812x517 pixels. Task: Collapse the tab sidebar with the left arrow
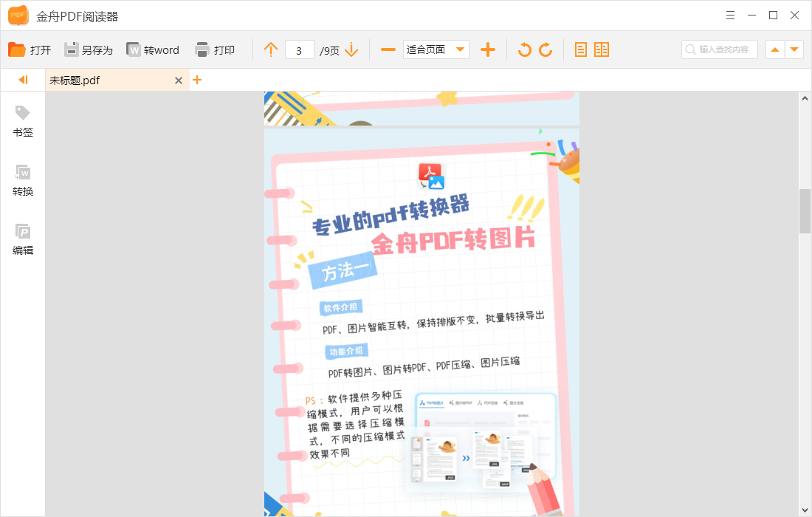click(22, 80)
